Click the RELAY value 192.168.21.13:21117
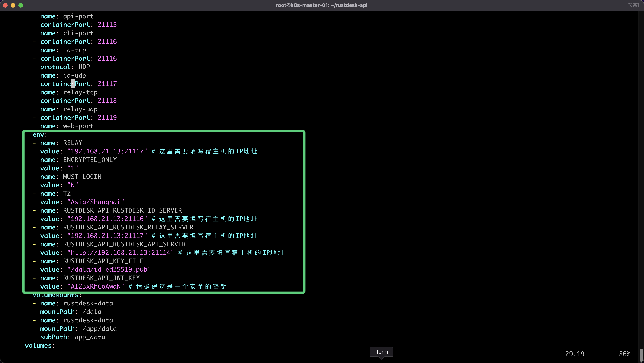Screen dimensions: 644x363 pos(107,151)
